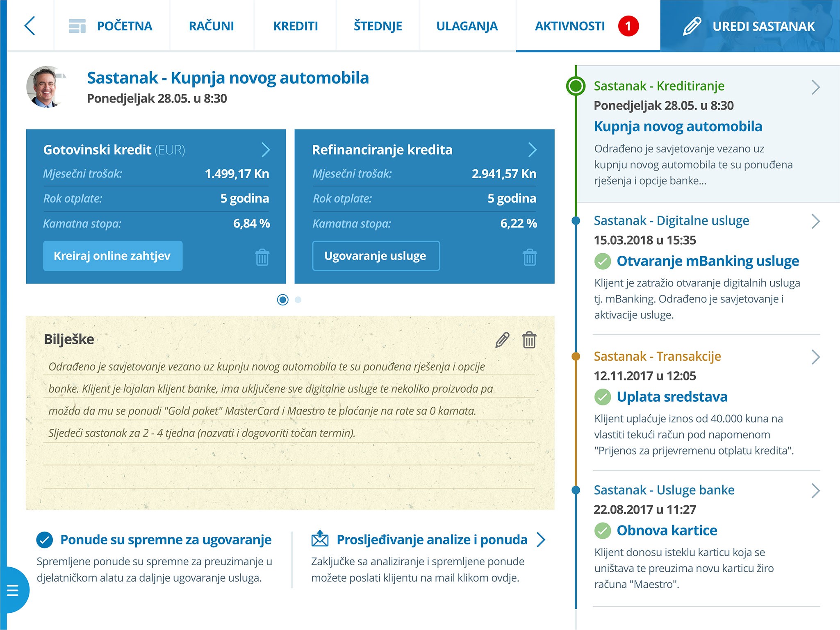Open the round hamburger menu button
Screen dimensions: 840x630
coord(13,590)
